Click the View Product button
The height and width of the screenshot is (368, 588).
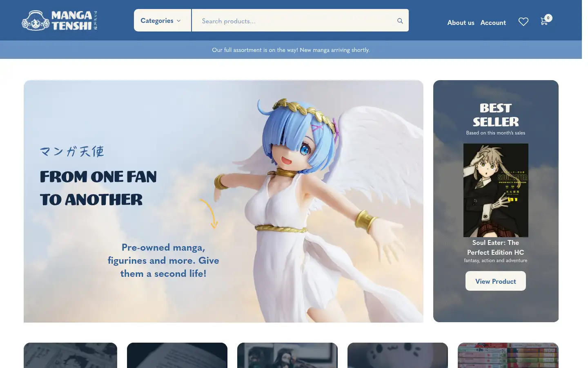(x=496, y=281)
